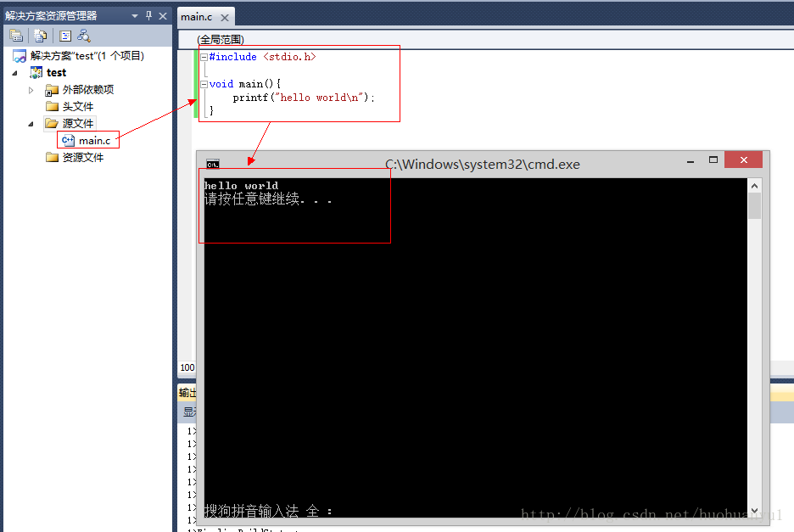Click the hello world console output

(x=241, y=186)
